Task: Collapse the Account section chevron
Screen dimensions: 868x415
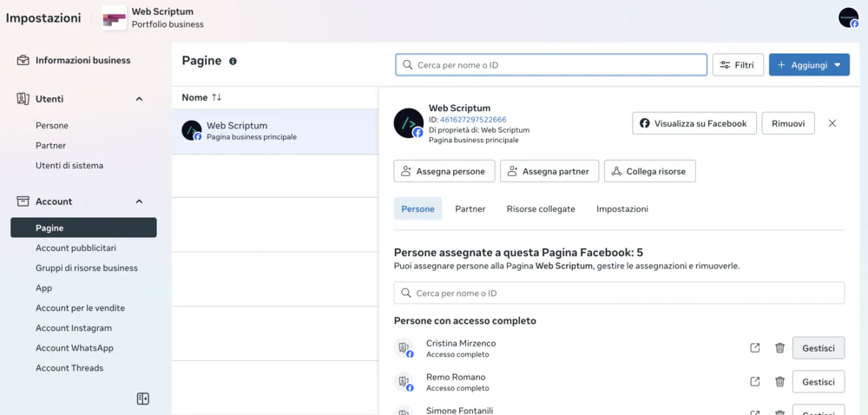Action: pyautogui.click(x=139, y=201)
